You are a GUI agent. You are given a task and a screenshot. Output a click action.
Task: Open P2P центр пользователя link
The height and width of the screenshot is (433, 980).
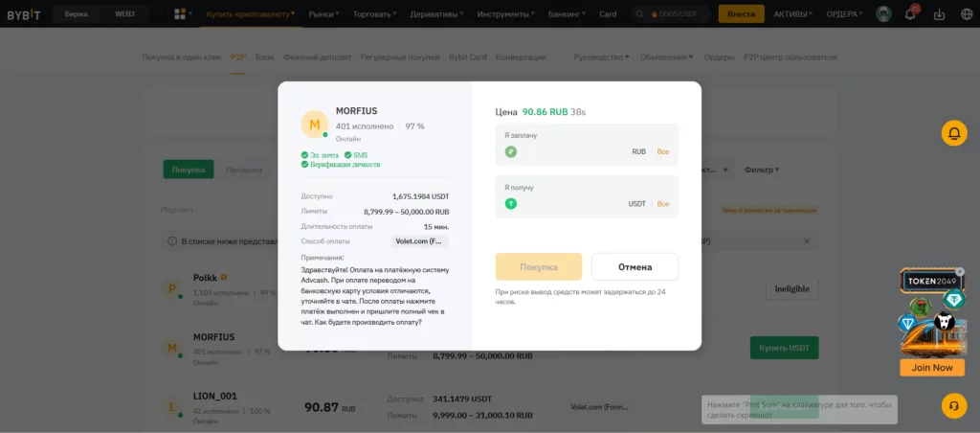coord(790,57)
